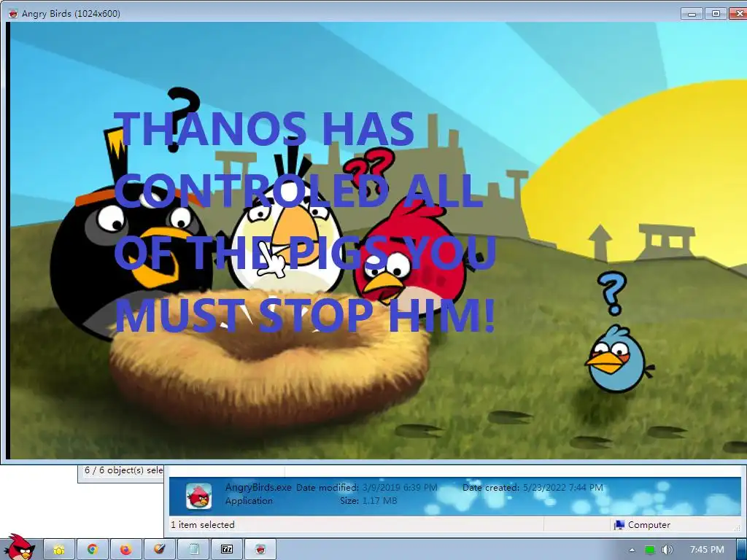The height and width of the screenshot is (560, 747).
Task: Open the 7:45 PM taskbar clock
Action: coord(707,550)
